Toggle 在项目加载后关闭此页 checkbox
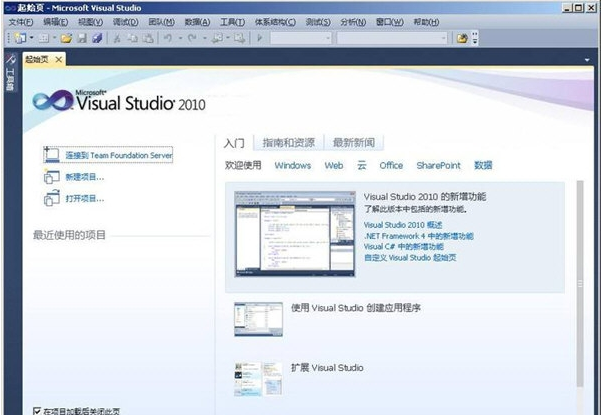 (x=37, y=411)
